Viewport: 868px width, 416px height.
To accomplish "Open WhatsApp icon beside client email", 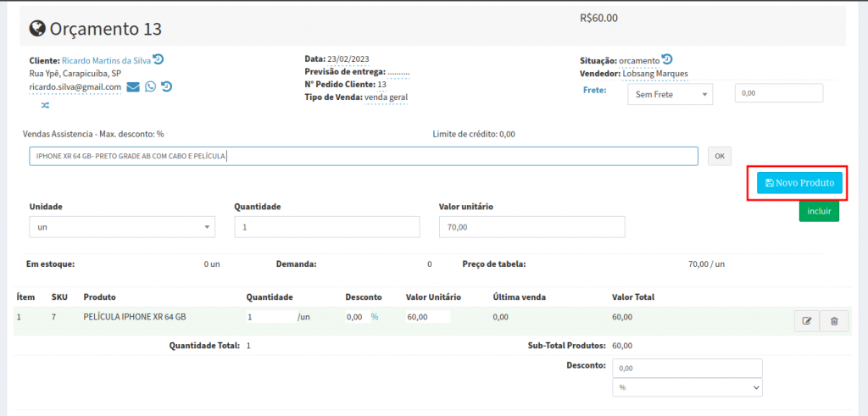I will point(150,86).
